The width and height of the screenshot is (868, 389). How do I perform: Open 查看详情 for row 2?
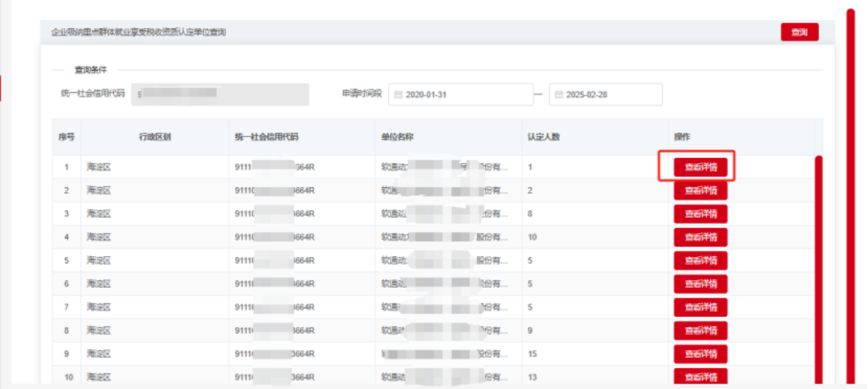click(x=701, y=190)
